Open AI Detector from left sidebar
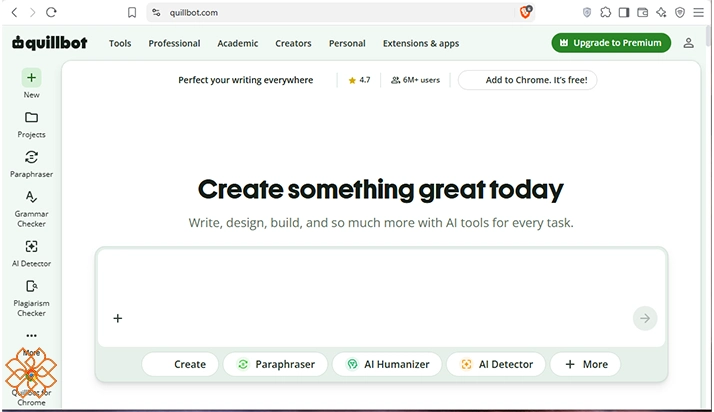Viewport: 714px width, 412px height. point(31,253)
